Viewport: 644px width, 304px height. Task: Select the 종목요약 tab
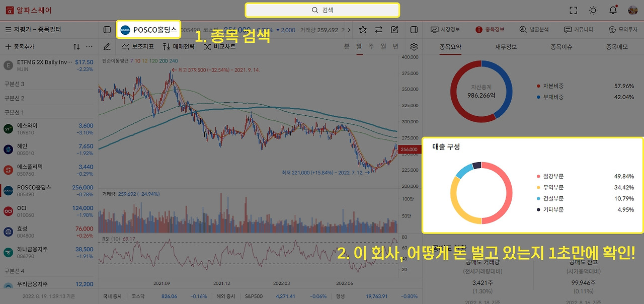coord(450,47)
